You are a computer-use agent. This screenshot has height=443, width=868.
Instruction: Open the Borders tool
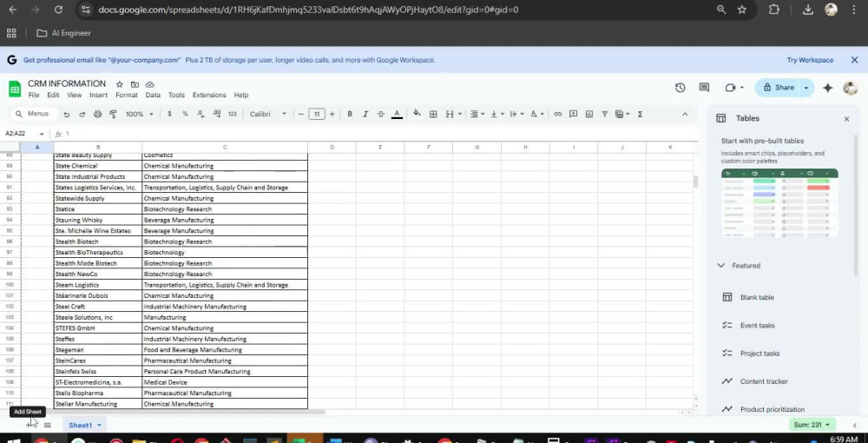point(433,114)
